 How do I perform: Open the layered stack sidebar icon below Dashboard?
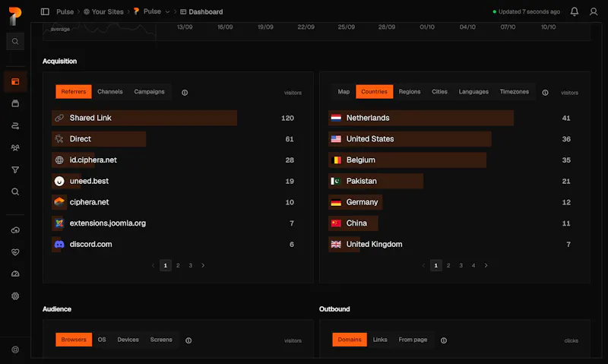tap(15, 103)
